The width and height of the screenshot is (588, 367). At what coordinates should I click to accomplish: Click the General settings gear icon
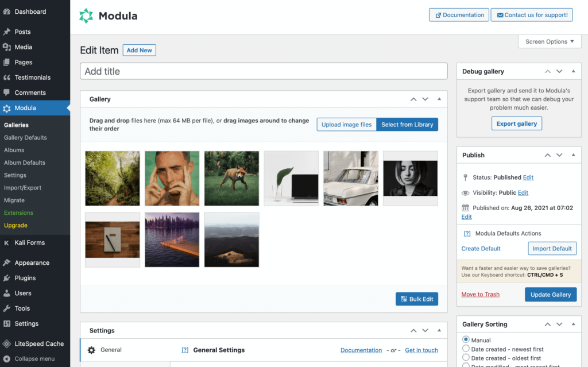point(91,350)
